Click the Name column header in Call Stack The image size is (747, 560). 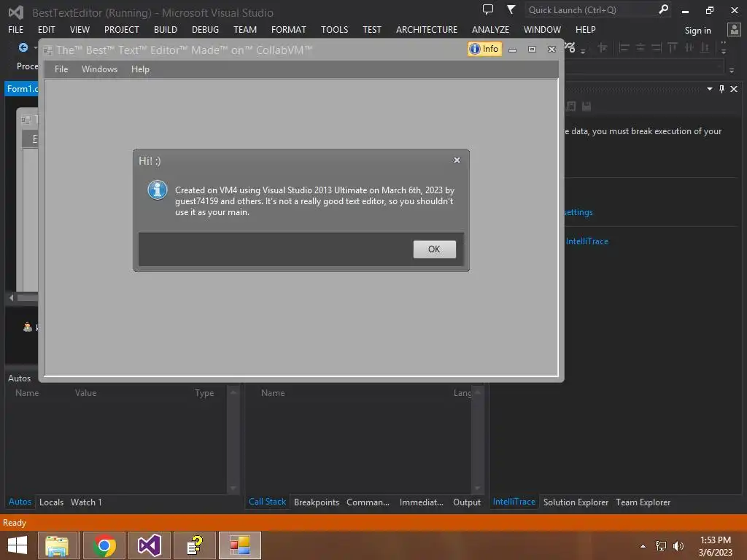click(273, 393)
